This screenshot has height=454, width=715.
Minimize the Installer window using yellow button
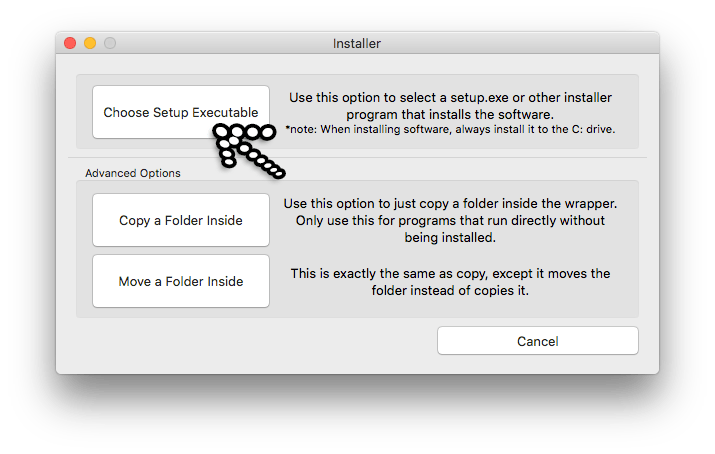[90, 43]
